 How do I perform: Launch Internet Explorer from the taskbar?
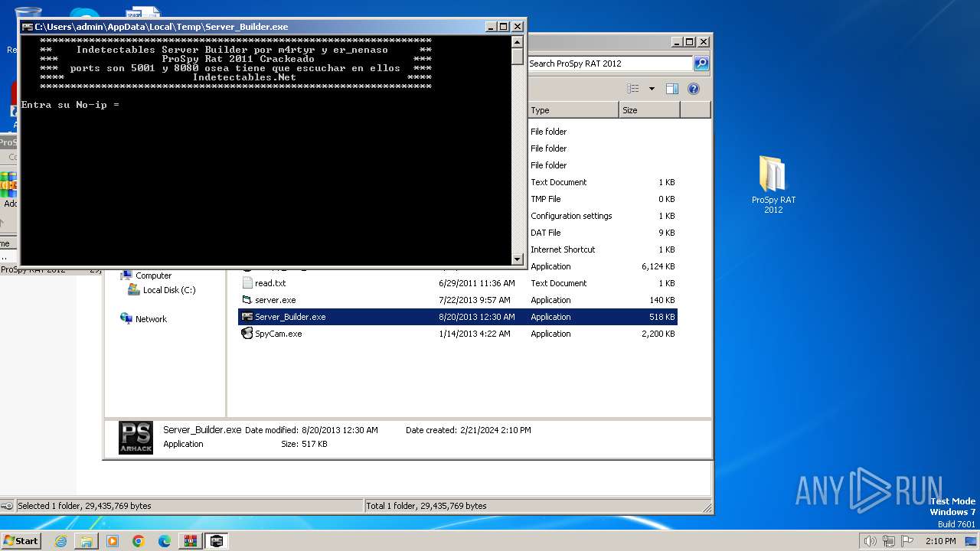(60, 541)
